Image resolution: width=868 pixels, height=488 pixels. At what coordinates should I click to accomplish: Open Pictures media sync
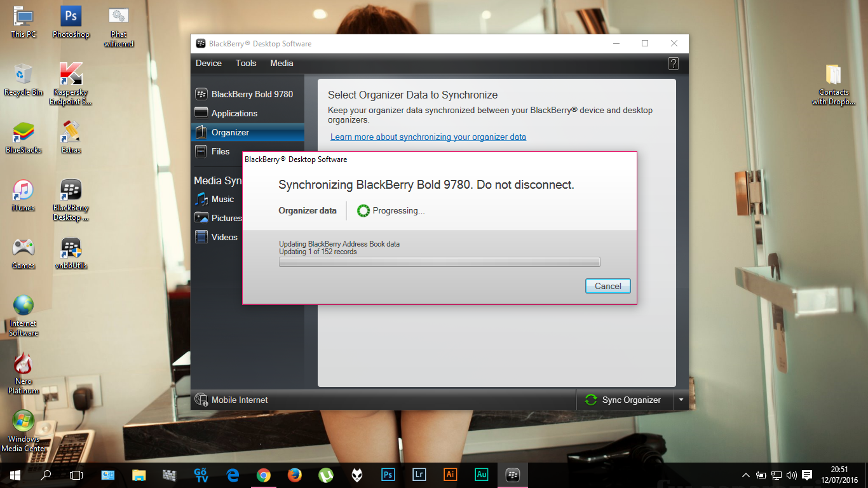217,218
